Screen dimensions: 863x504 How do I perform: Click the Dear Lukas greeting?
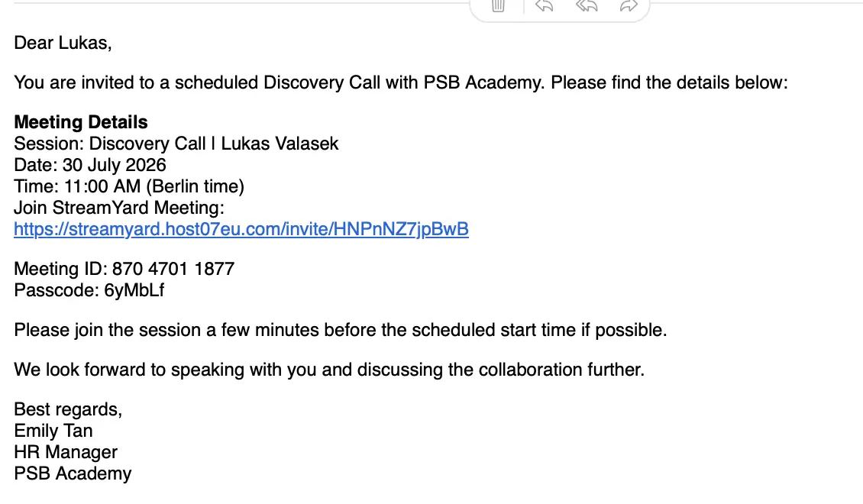63,43
